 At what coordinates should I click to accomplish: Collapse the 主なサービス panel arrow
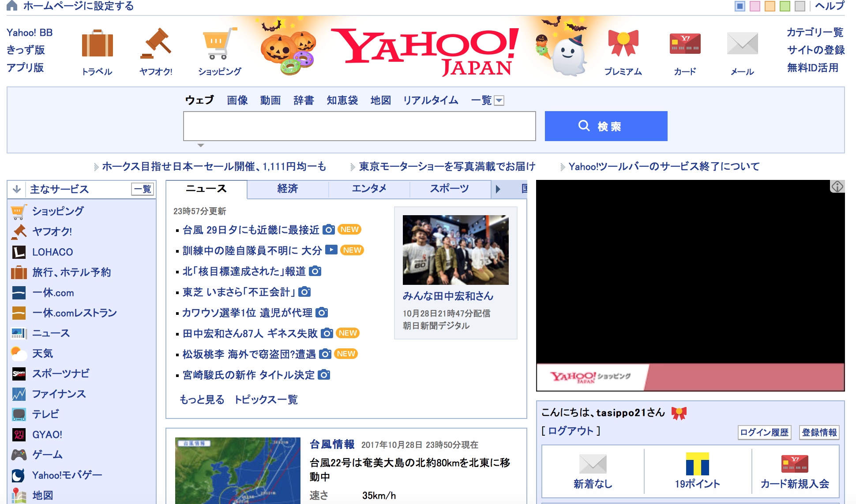point(17,189)
